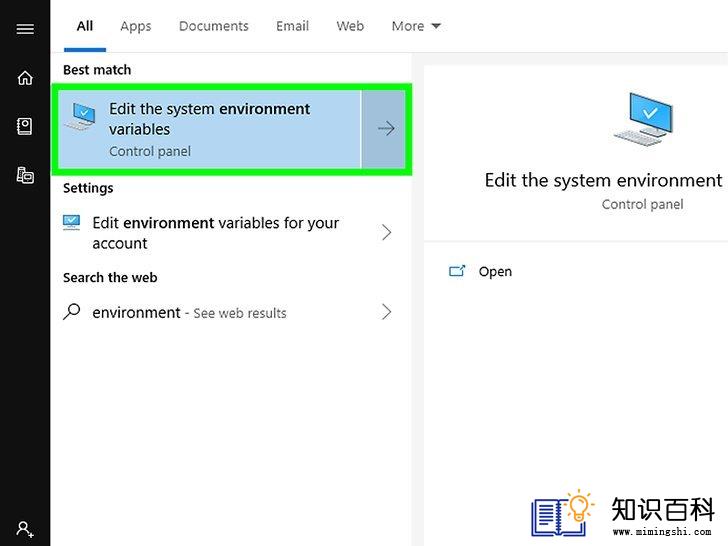Click the Best match heading

pyautogui.click(x=97, y=70)
